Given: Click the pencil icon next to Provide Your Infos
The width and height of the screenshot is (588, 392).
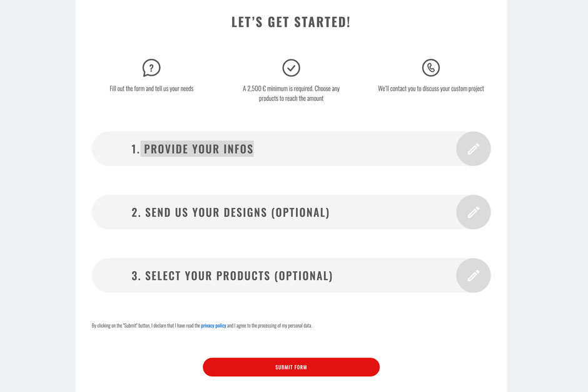Looking at the screenshot, I should point(474,148).
